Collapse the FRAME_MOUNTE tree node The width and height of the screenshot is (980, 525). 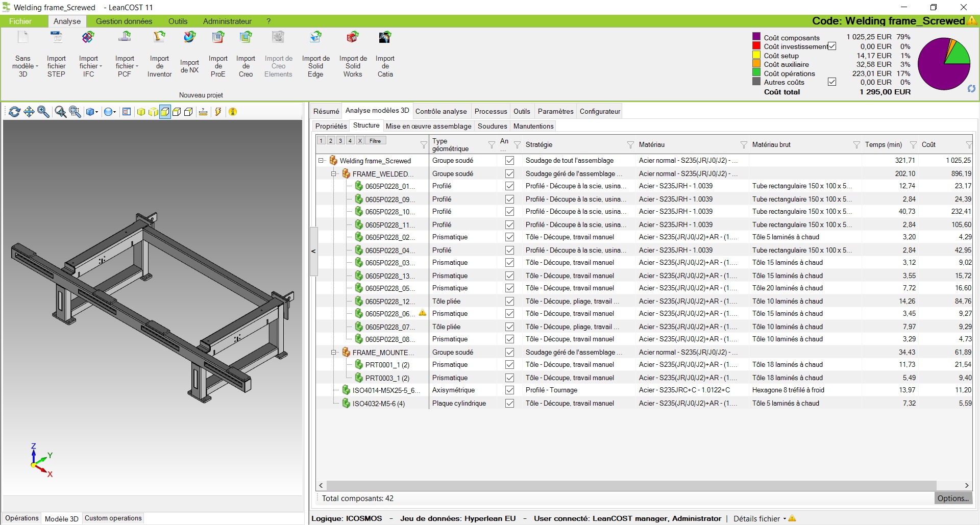pyautogui.click(x=334, y=353)
